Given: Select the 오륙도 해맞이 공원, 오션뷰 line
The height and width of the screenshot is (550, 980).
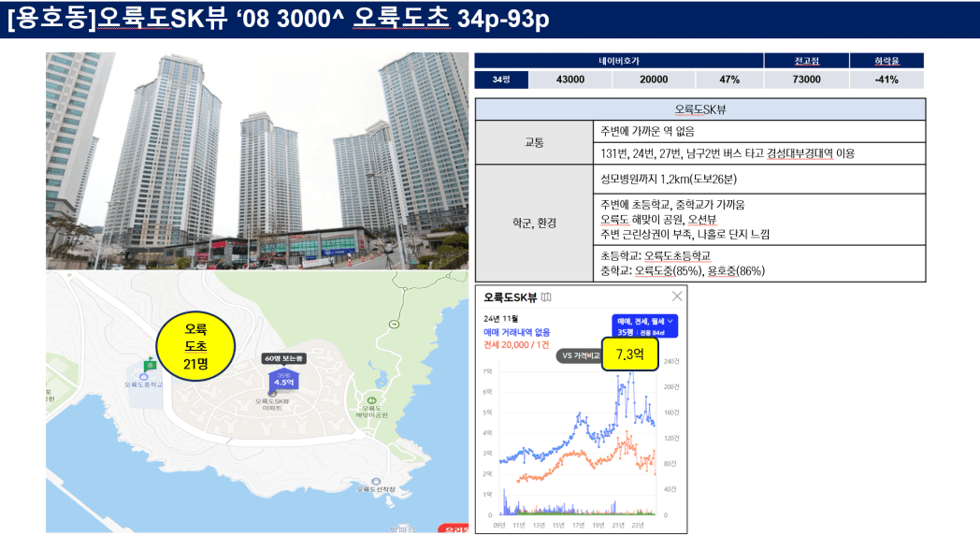Looking at the screenshot, I should pos(658,220).
